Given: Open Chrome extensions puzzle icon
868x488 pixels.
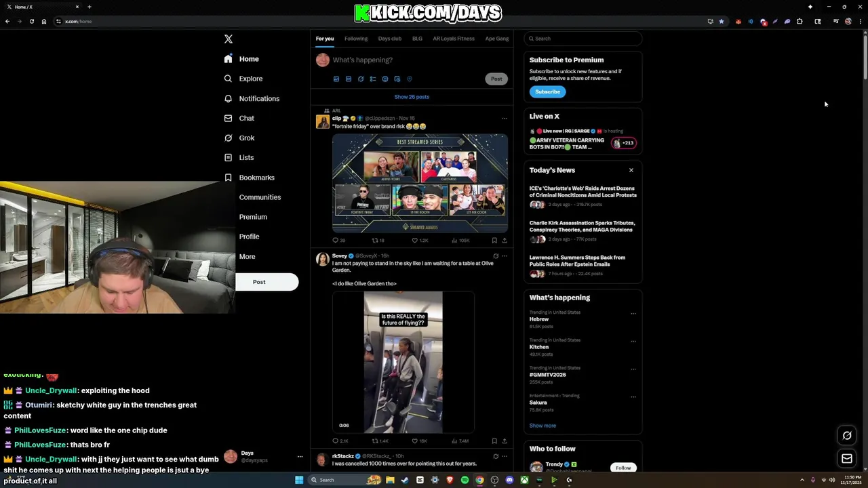Looking at the screenshot, I should click(x=800, y=21).
